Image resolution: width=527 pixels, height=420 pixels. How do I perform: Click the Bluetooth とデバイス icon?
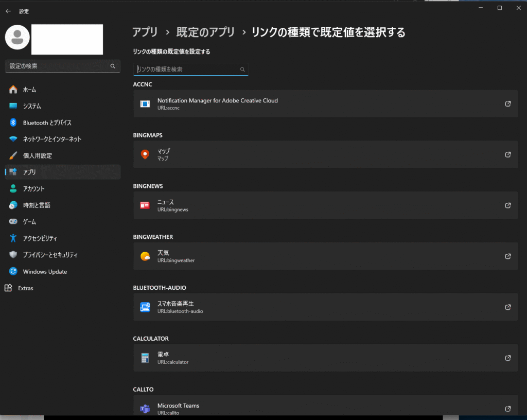[13, 122]
